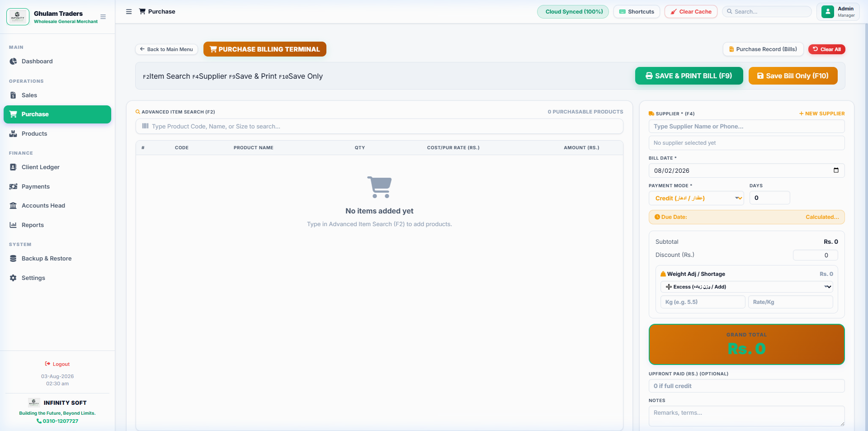Click the red Clear All button

click(x=827, y=49)
